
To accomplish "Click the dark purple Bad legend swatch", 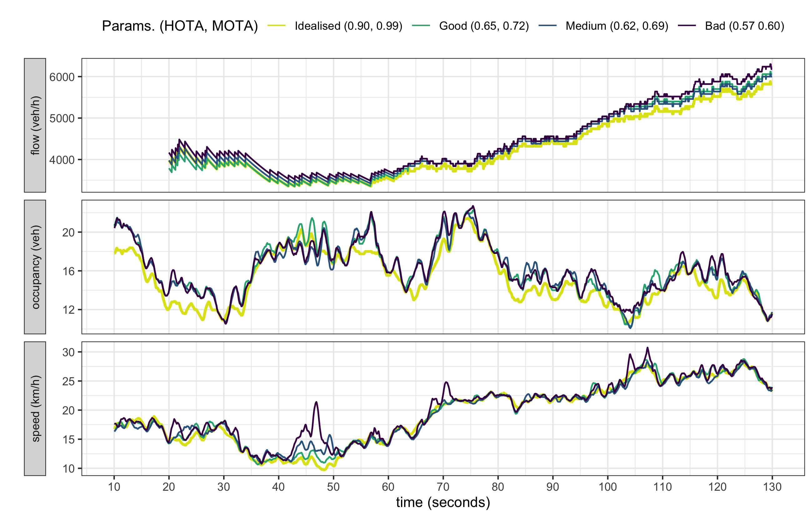I will click(x=687, y=26).
